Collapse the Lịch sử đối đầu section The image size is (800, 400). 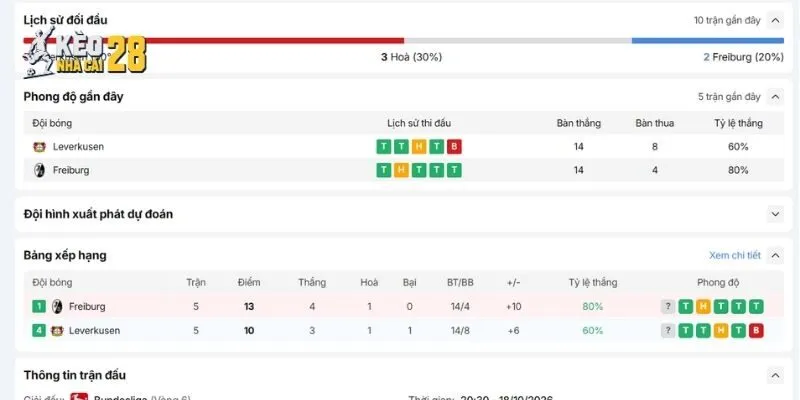click(x=775, y=20)
